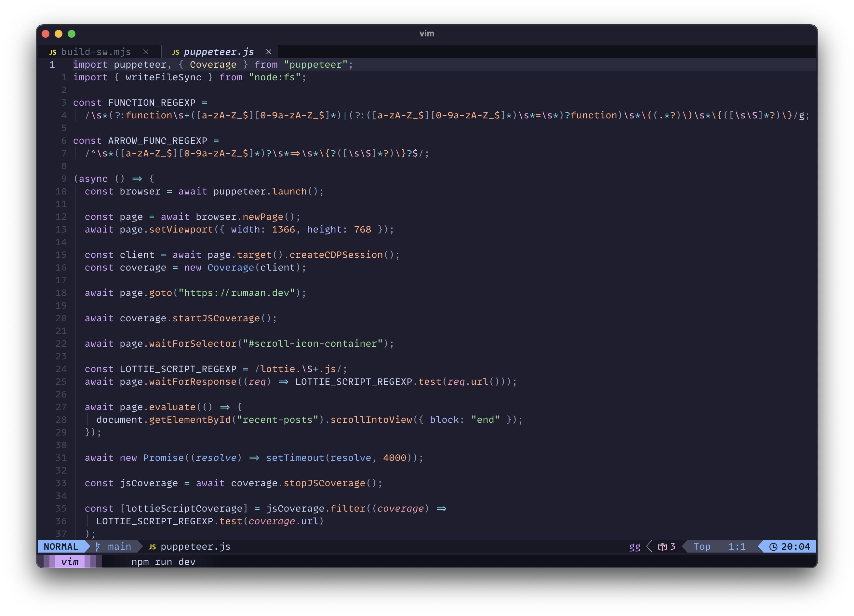Select the npm run dev tmux window
This screenshot has height=616, width=854.
coord(164,562)
